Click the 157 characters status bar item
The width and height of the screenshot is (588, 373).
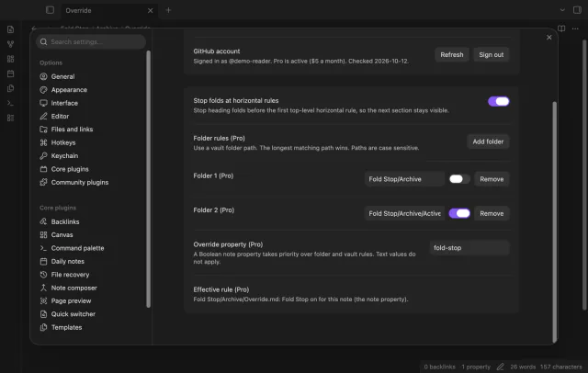pos(561,367)
